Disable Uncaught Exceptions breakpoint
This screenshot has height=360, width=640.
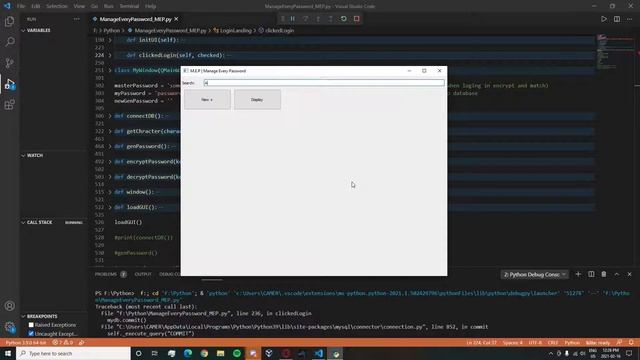coord(31,333)
